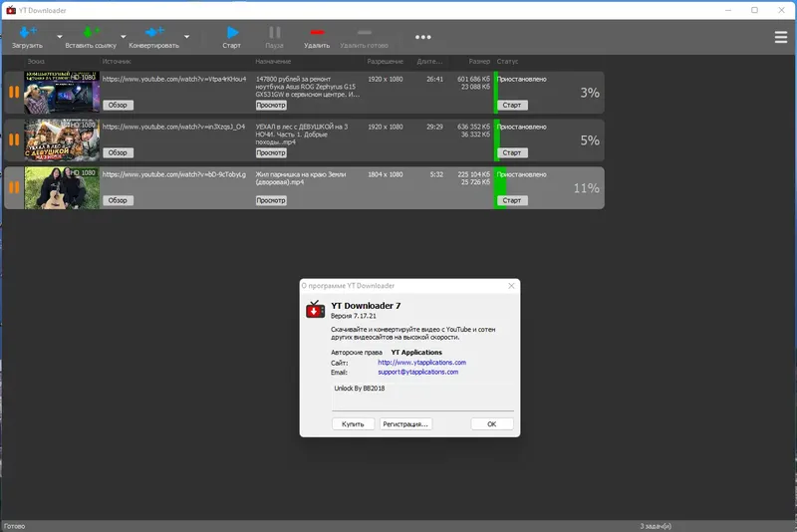Start downloads with the Старт play icon
This screenshot has height=532, width=797.
(x=232, y=33)
